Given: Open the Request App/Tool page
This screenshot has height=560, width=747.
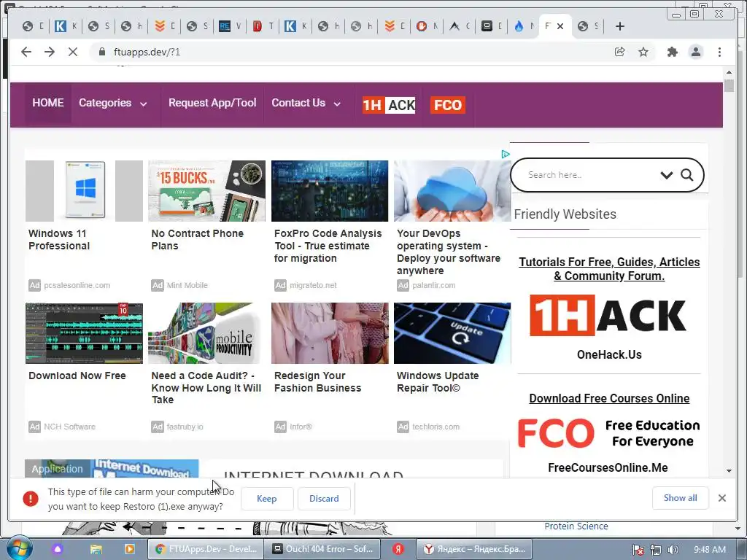Looking at the screenshot, I should tap(212, 103).
